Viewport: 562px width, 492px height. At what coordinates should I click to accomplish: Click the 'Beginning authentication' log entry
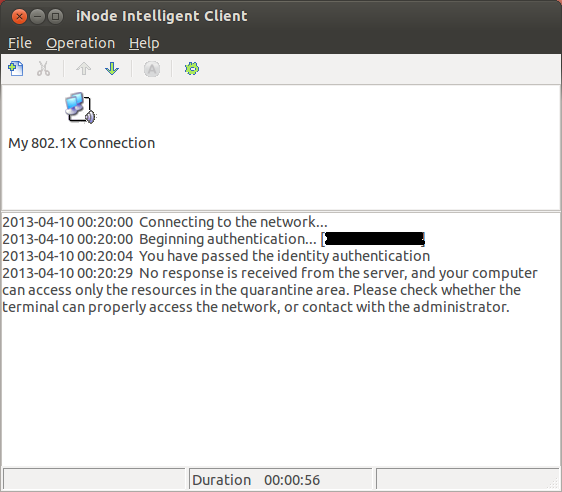click(x=214, y=239)
